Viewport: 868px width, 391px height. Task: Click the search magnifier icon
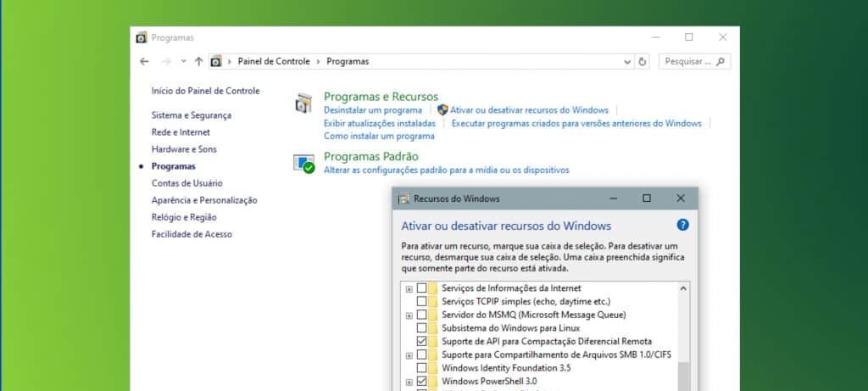[x=721, y=61]
